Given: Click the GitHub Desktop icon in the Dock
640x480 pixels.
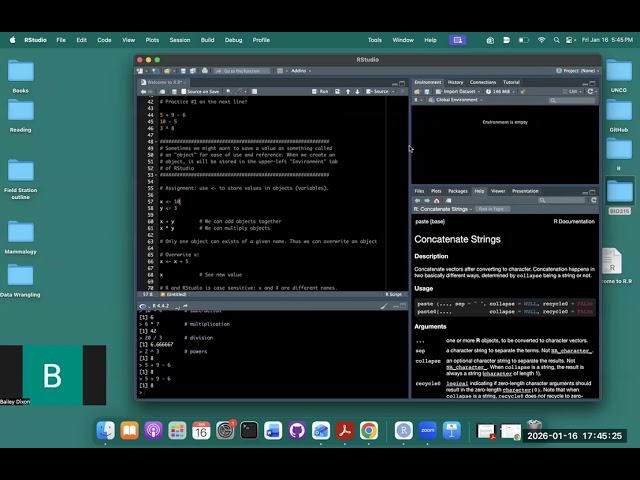Looking at the screenshot, I should click(297, 431).
